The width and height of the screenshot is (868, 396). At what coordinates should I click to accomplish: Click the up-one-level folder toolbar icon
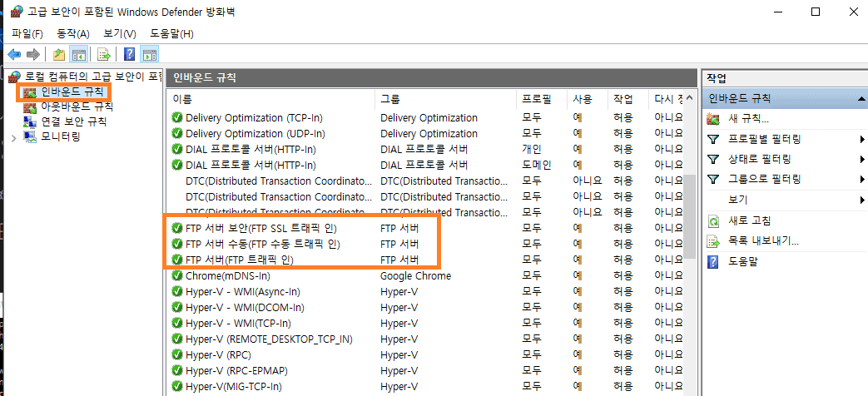[59, 54]
